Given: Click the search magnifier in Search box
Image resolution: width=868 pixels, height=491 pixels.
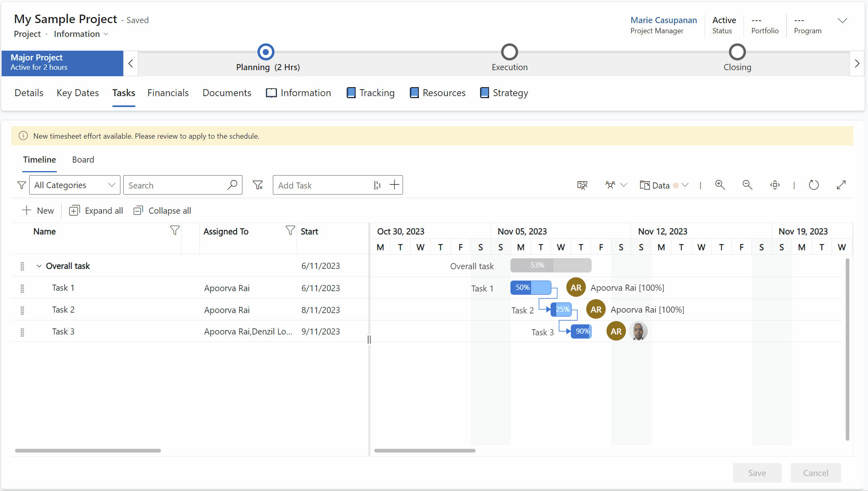Looking at the screenshot, I should point(232,185).
